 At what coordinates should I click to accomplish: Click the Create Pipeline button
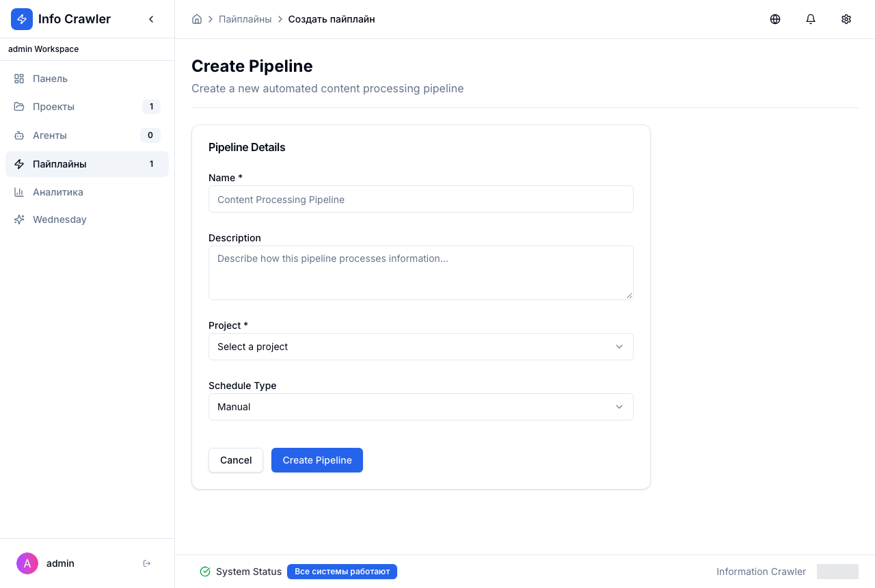click(x=317, y=460)
